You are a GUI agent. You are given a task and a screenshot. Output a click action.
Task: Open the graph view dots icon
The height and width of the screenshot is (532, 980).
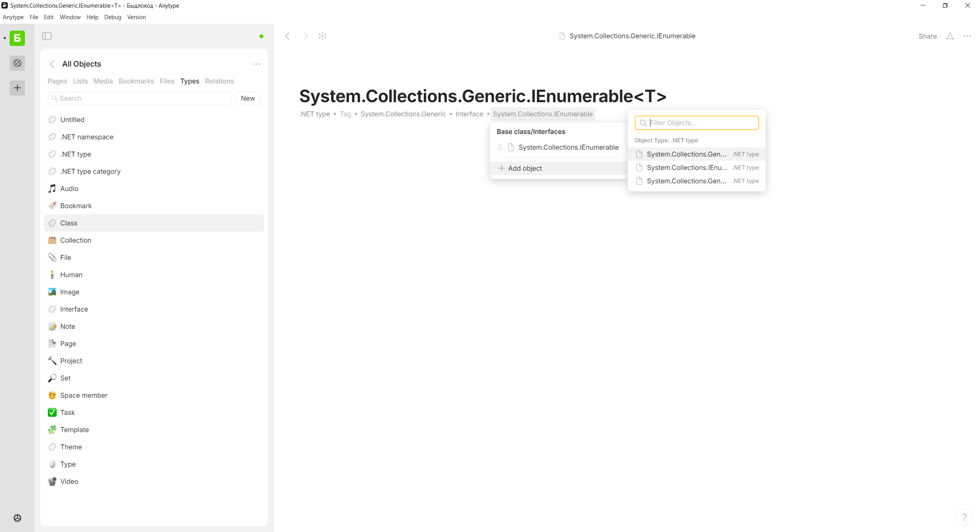[323, 36]
